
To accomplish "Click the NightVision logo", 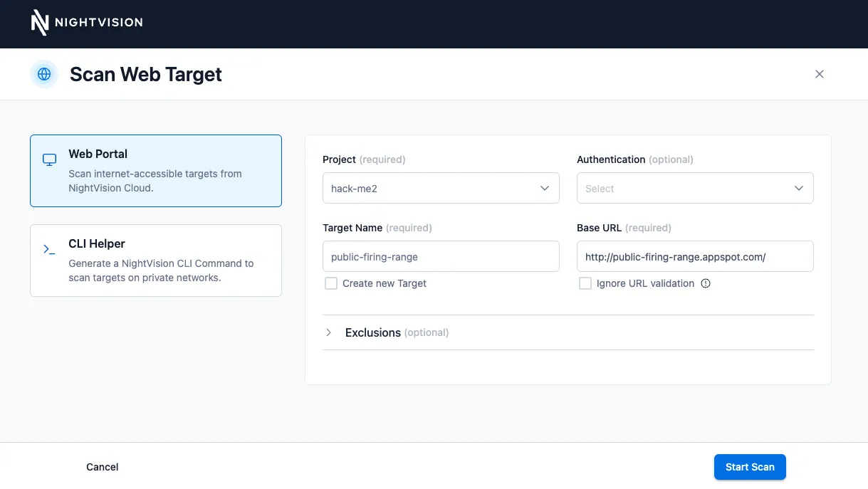I will coord(87,23).
